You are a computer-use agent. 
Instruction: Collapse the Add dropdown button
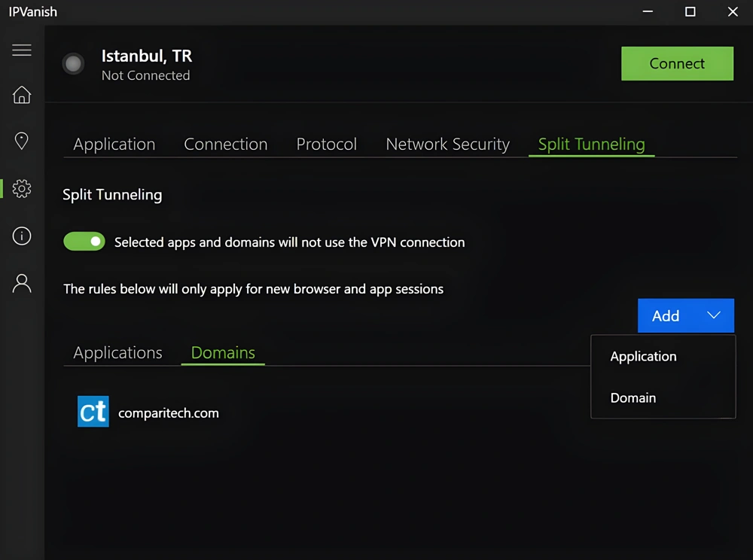pos(686,315)
